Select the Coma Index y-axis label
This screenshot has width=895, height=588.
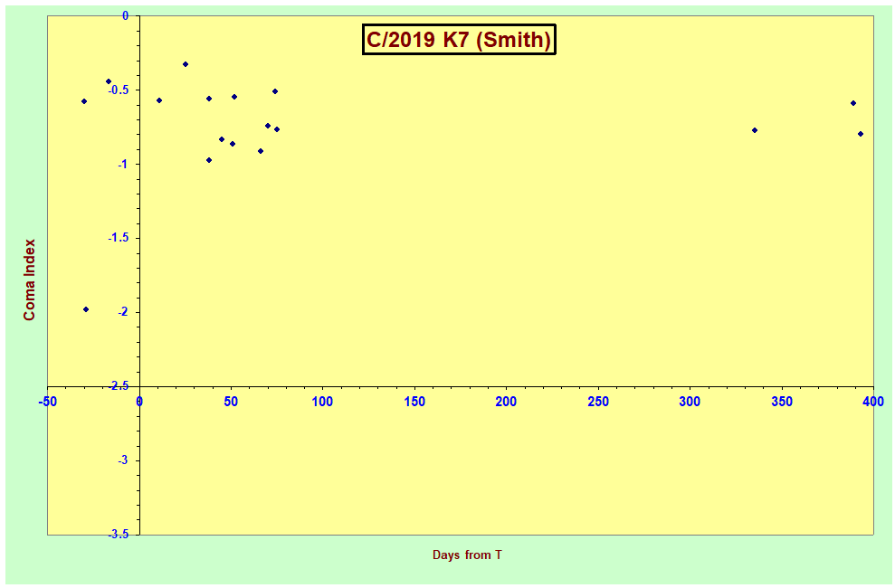point(29,280)
